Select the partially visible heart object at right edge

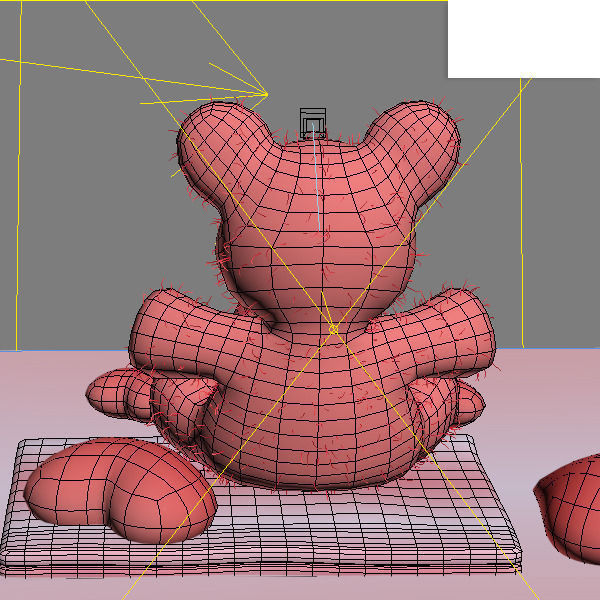[x=568, y=509]
